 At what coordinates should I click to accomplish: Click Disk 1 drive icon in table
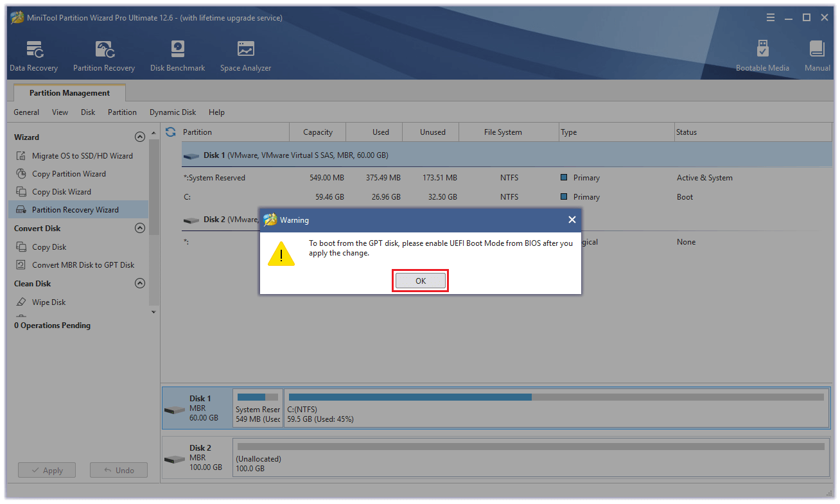pyautogui.click(x=191, y=155)
